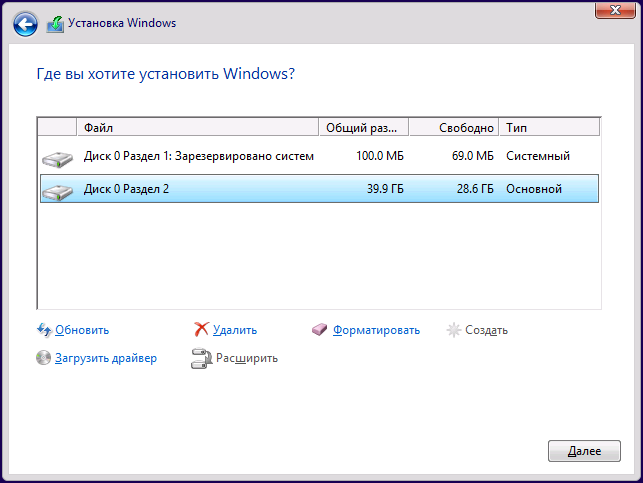Viewport: 643px width, 483px height.
Task: Click the Расширить partition icon
Action: pos(201,358)
